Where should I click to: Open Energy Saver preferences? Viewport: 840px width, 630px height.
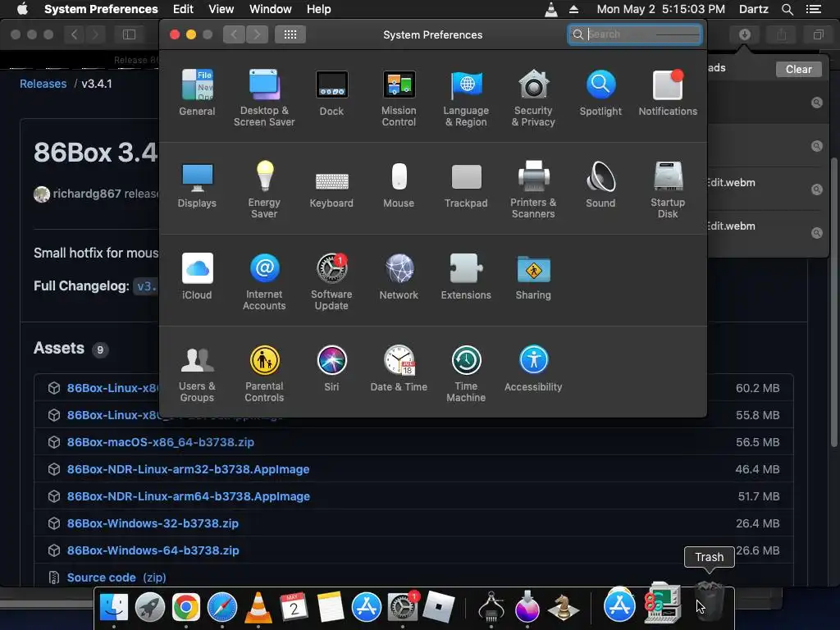point(264,189)
